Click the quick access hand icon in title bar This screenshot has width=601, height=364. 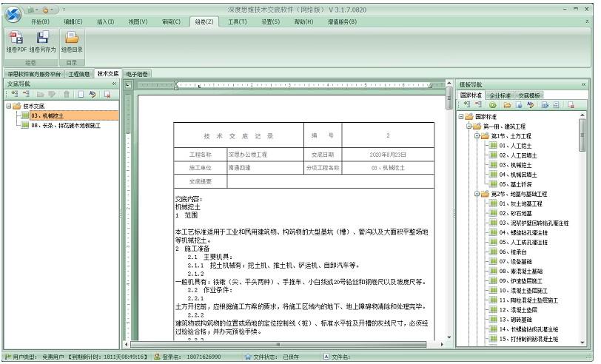point(46,10)
